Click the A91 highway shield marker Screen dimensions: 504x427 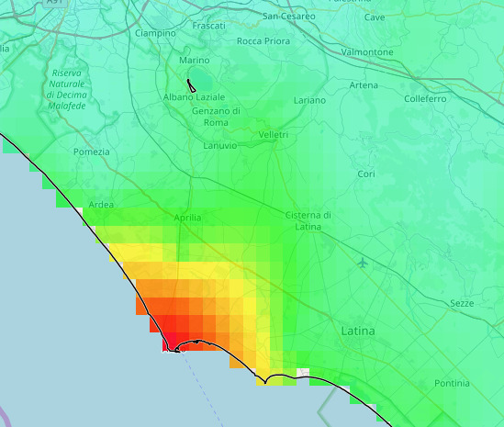pyautogui.click(x=55, y=3)
